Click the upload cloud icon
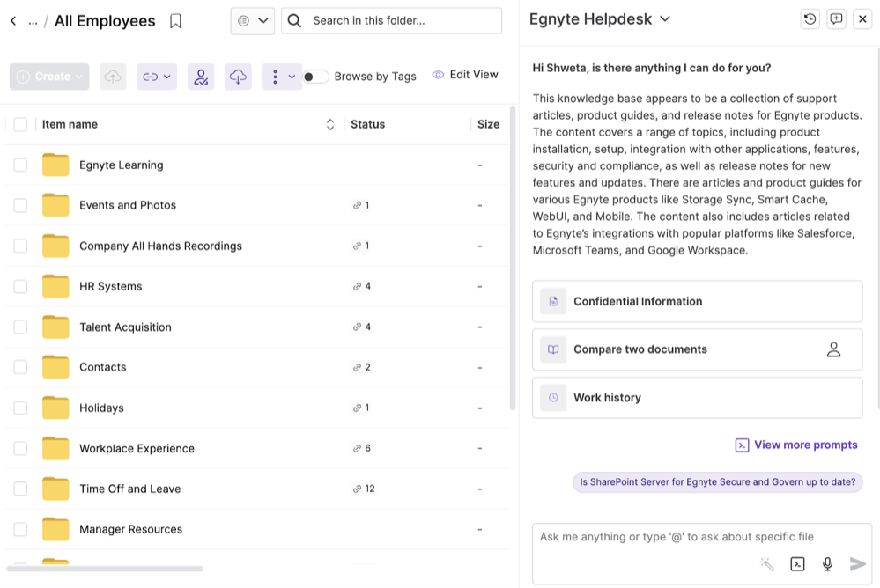 [x=113, y=76]
